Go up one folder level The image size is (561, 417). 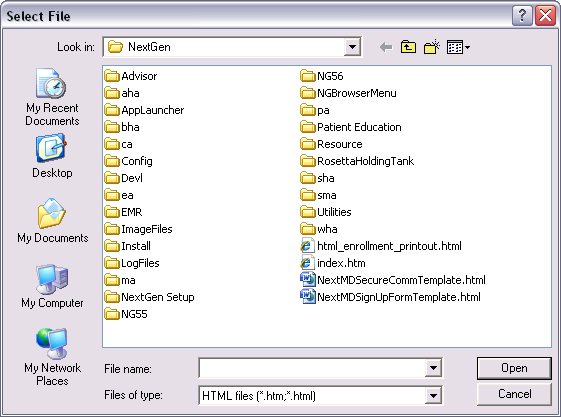(x=408, y=47)
